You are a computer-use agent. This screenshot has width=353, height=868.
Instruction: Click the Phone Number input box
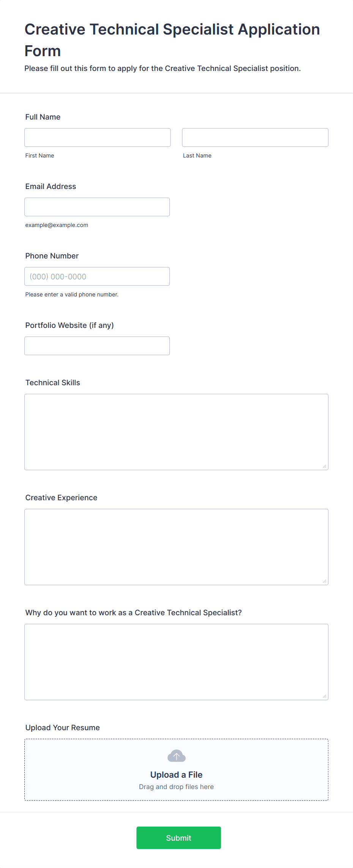click(x=97, y=276)
